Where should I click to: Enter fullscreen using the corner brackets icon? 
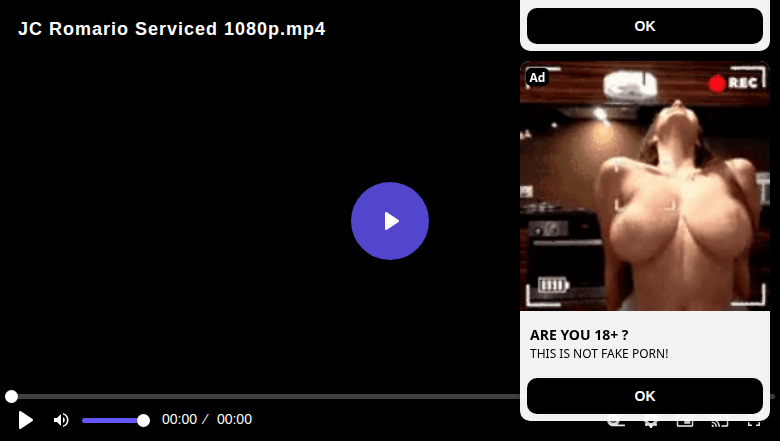[x=754, y=424]
